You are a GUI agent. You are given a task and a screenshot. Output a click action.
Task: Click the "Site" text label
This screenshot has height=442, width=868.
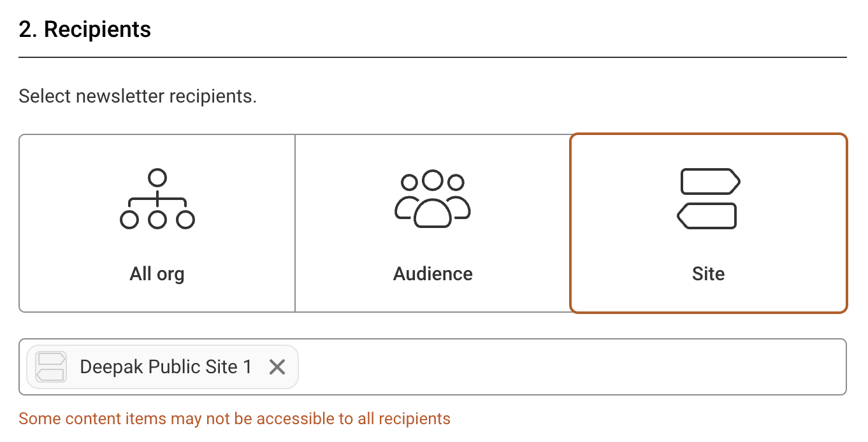(708, 274)
